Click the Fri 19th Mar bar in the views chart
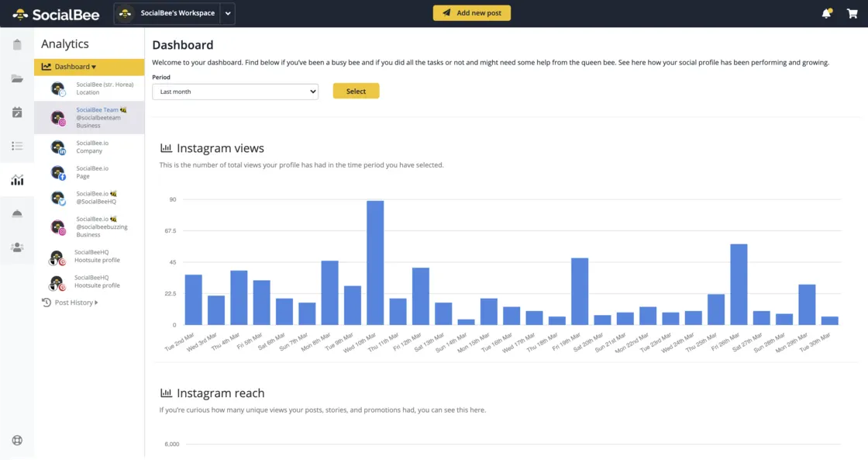Image resolution: width=868 pixels, height=460 pixels. pyautogui.click(x=580, y=292)
